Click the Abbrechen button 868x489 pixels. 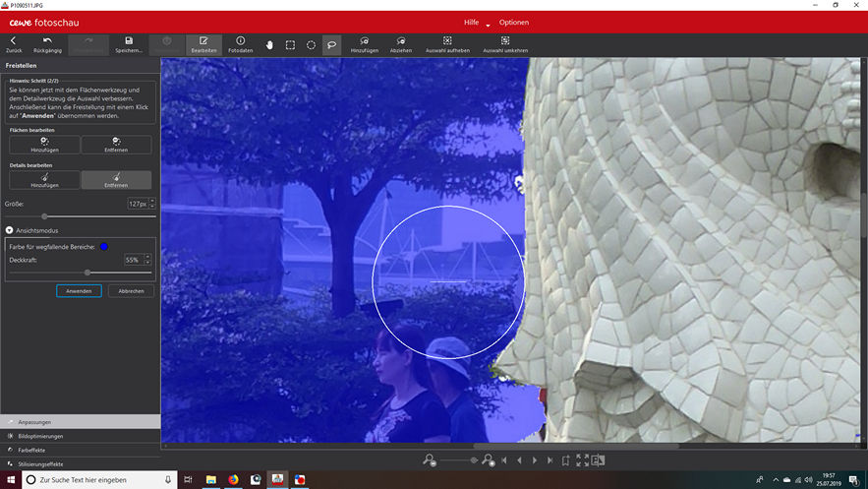coord(131,291)
